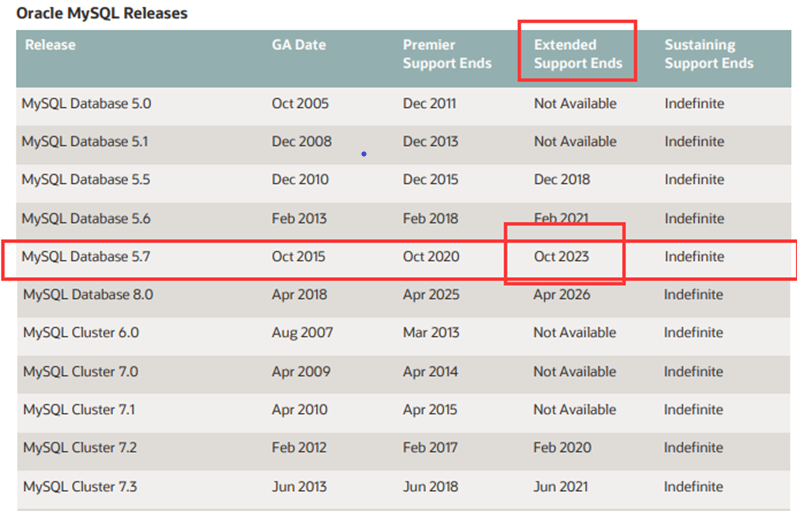Click the Oct 2023 extended support cell
Screen dimensions: 797x511
(x=561, y=257)
